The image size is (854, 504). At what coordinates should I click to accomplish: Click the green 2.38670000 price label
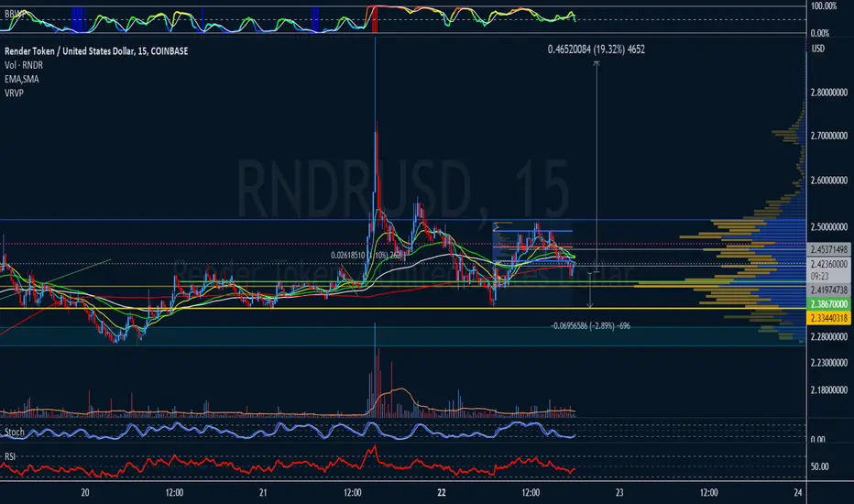[x=828, y=304]
